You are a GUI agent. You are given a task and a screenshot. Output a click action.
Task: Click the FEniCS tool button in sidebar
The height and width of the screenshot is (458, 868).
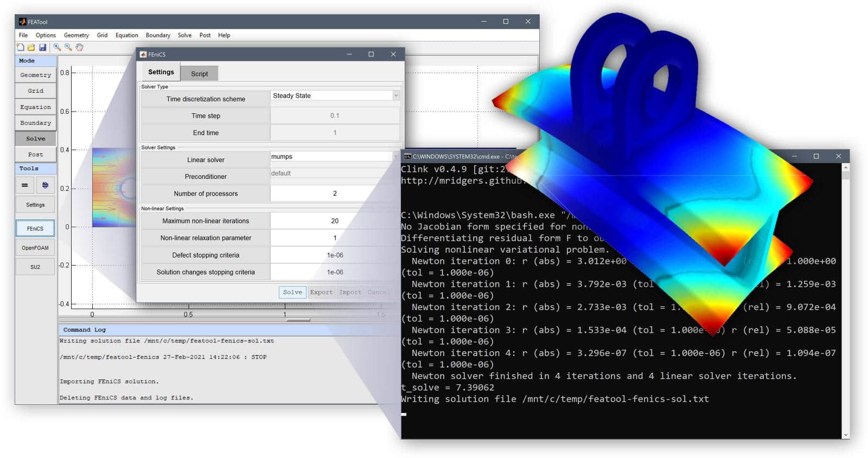(35, 229)
